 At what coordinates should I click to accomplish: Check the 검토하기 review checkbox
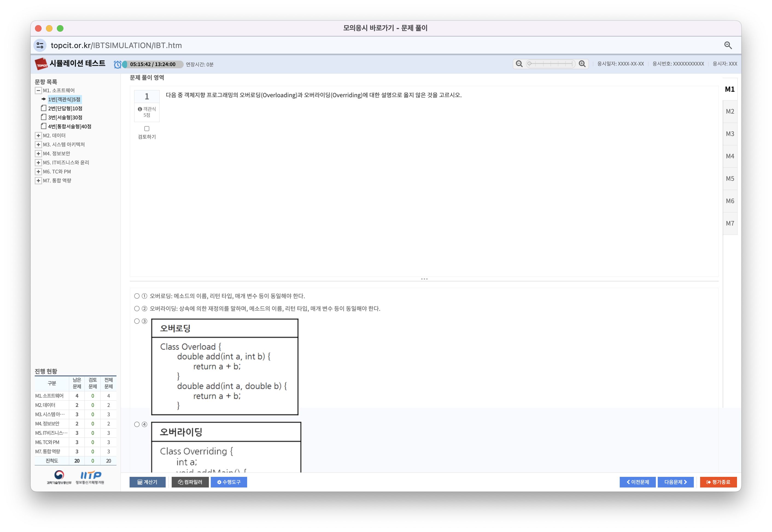147,129
